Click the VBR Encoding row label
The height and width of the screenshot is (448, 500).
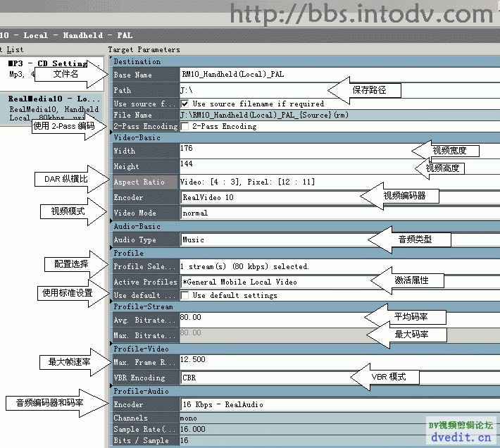click(x=139, y=378)
